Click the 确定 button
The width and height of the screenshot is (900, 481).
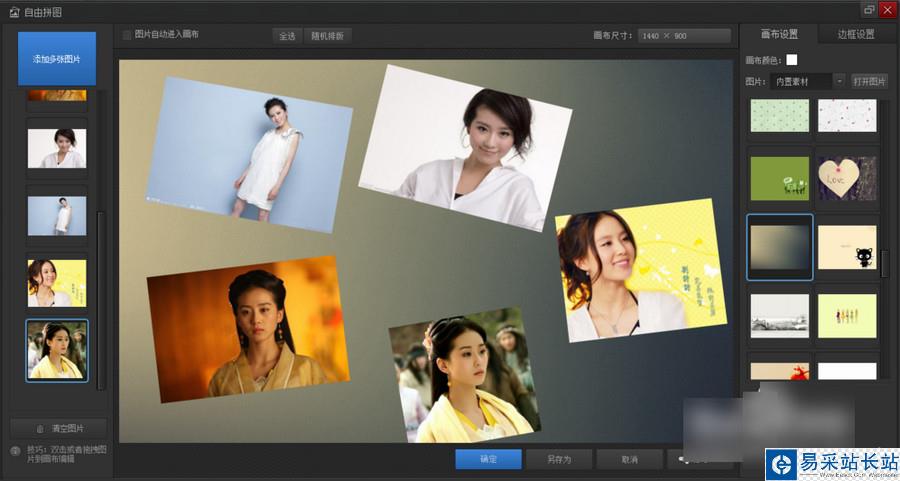pyautogui.click(x=488, y=459)
